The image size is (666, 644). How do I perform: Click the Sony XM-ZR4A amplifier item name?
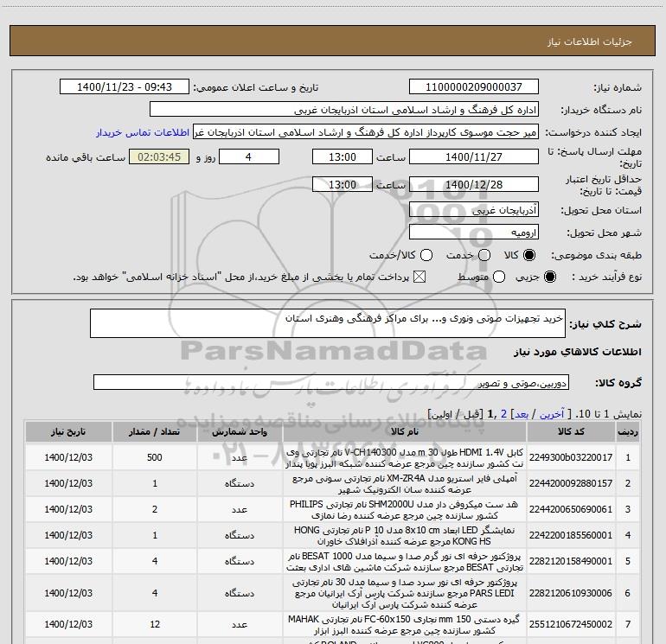pyautogui.click(x=405, y=484)
